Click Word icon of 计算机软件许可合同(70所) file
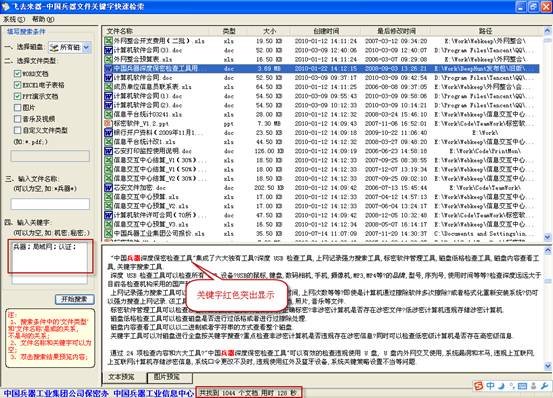 click(x=108, y=215)
